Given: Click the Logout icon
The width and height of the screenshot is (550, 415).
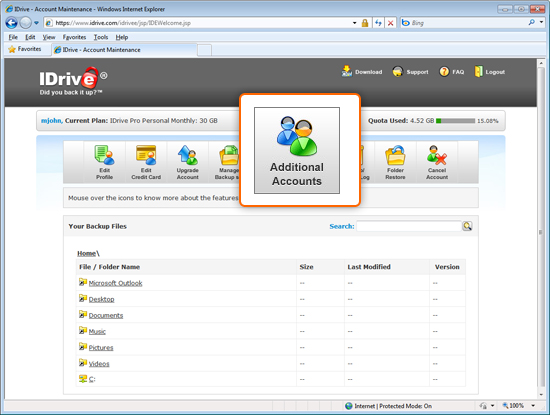Looking at the screenshot, I should point(478,72).
